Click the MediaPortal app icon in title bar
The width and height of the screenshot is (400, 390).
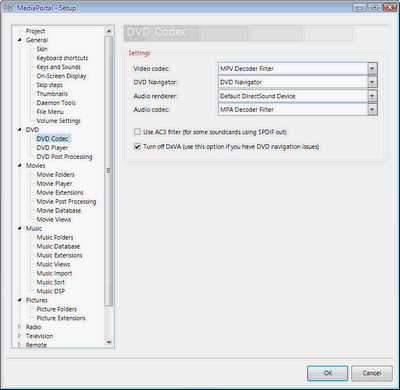point(8,7)
